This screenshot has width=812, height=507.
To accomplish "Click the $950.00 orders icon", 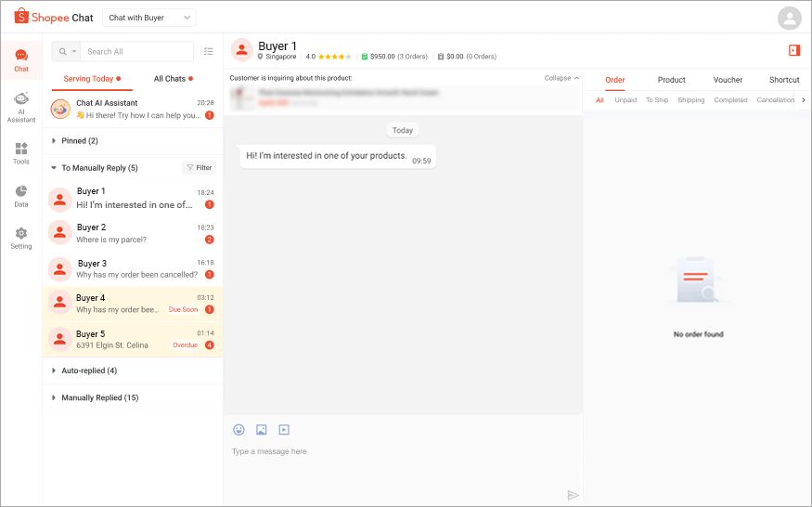I will point(365,57).
